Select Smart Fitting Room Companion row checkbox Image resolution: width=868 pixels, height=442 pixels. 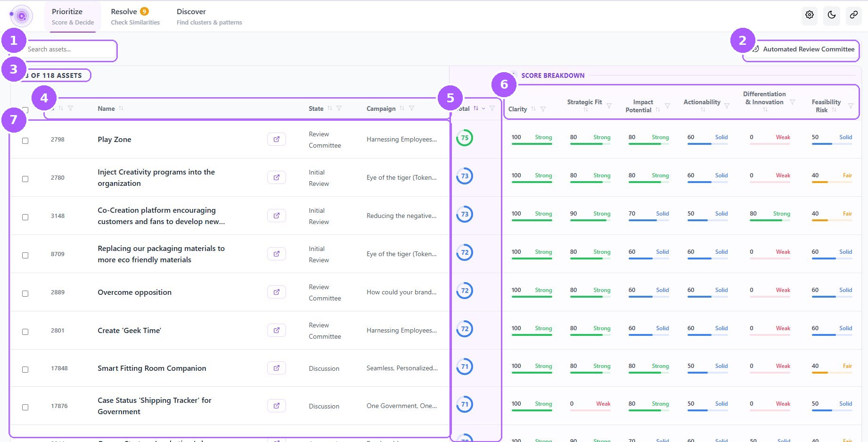25,369
